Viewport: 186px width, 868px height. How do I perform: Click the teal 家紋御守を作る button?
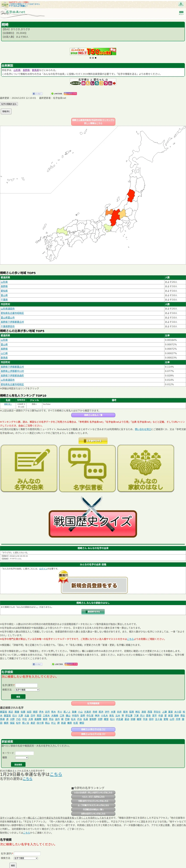click(93, 611)
